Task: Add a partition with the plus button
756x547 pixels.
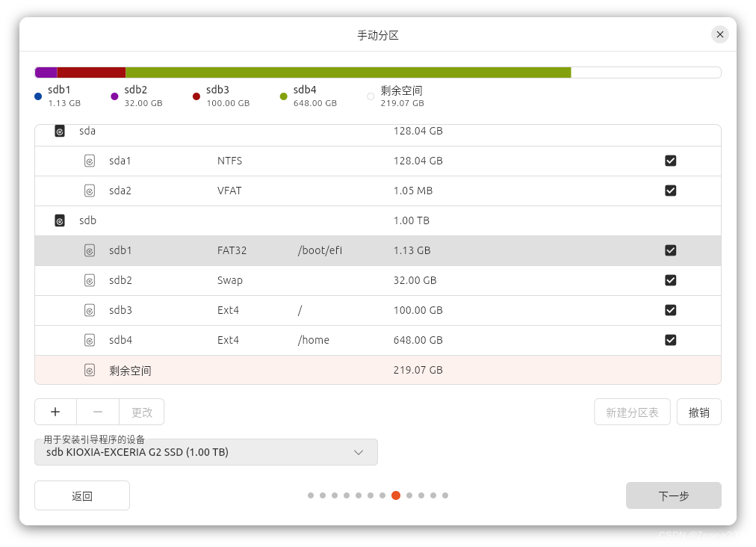Action: [55, 412]
